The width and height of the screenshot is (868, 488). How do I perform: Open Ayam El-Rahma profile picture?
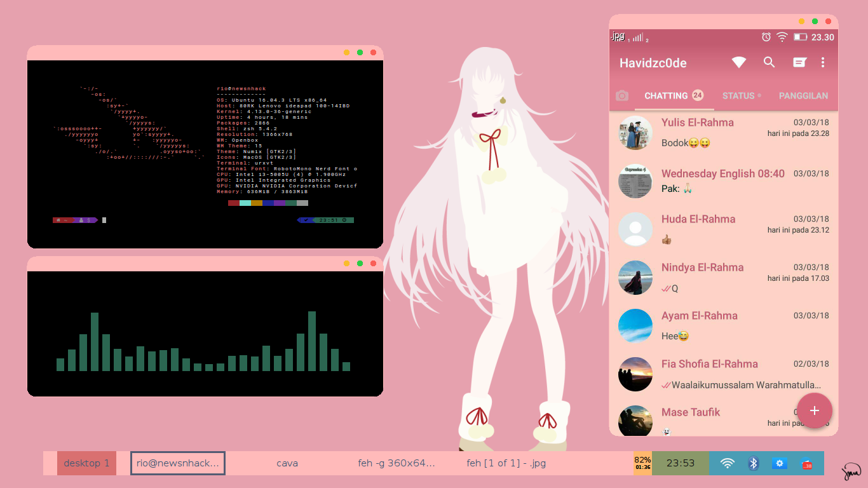pyautogui.click(x=635, y=326)
